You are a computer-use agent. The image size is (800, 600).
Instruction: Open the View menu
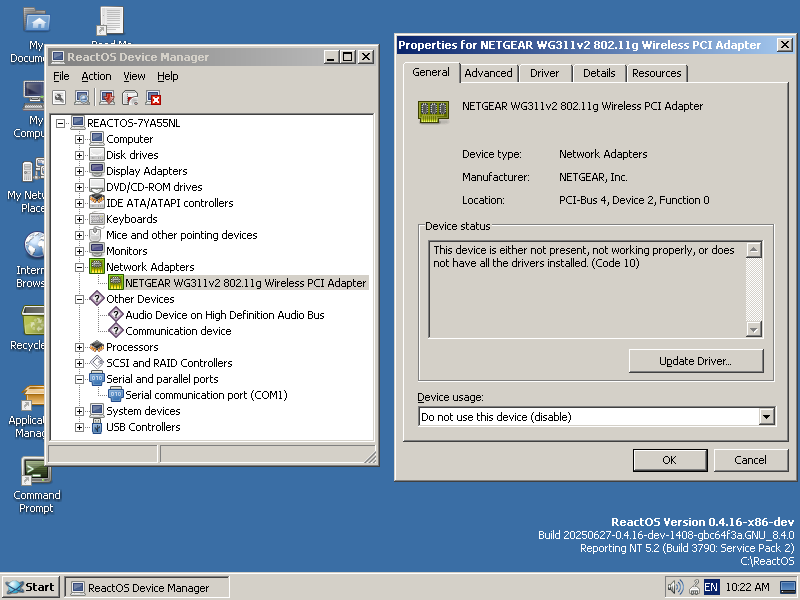tap(134, 76)
